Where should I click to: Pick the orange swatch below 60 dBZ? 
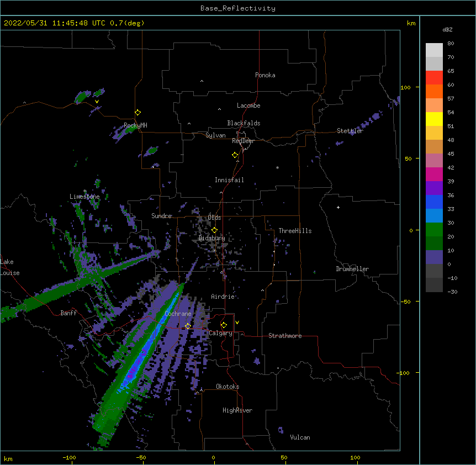(x=434, y=91)
